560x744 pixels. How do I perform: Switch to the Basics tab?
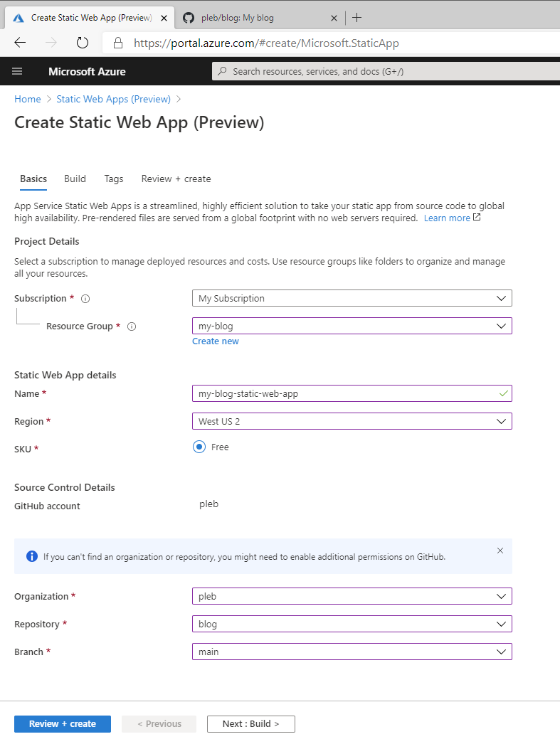pos(33,179)
